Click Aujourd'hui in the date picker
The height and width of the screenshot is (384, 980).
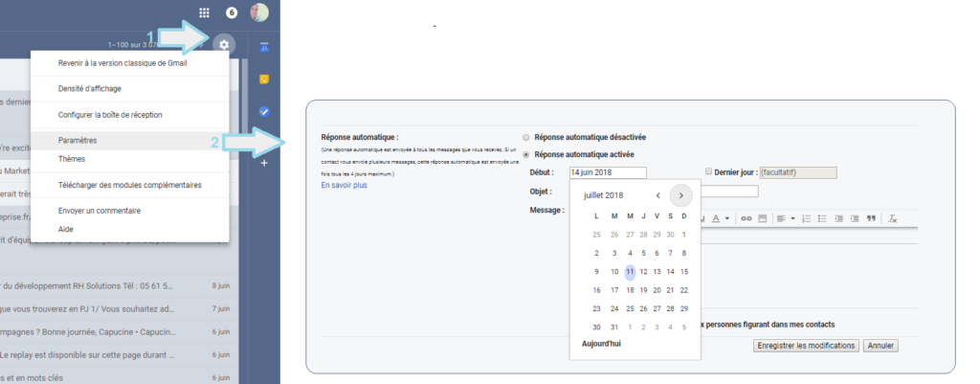tap(601, 344)
